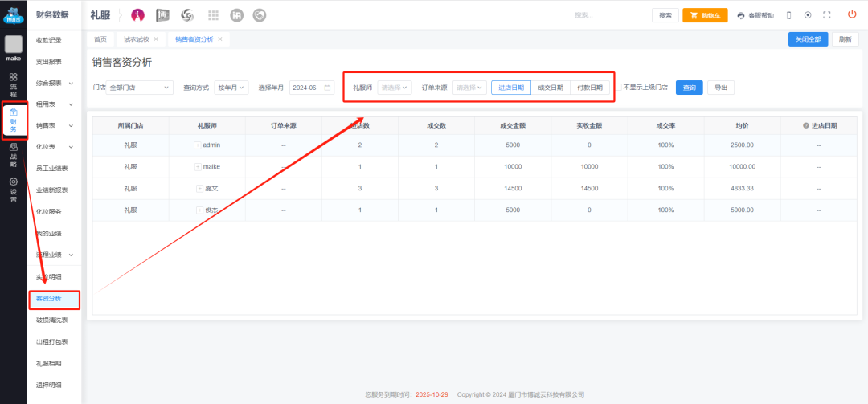Focus the header 搜索 input field

[x=609, y=15]
